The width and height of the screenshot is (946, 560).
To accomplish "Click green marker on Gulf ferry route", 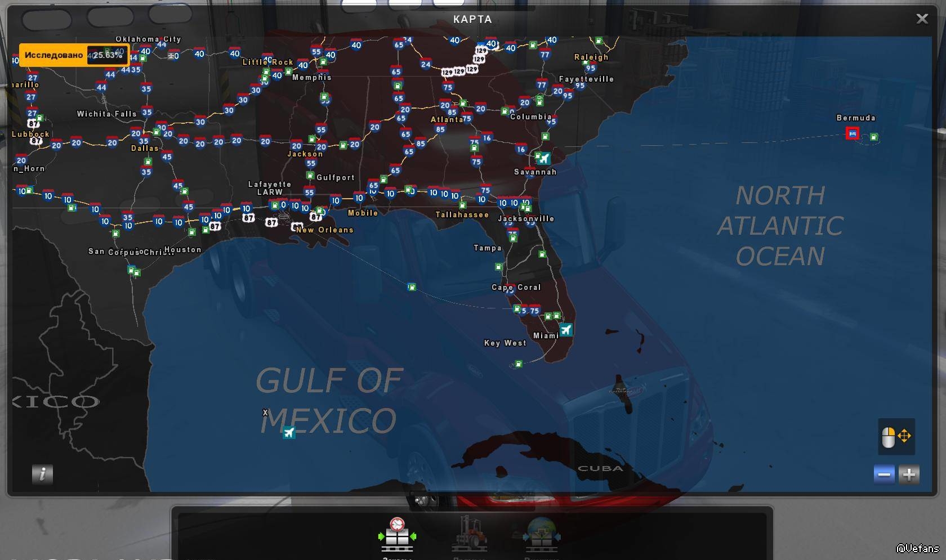I will (412, 287).
